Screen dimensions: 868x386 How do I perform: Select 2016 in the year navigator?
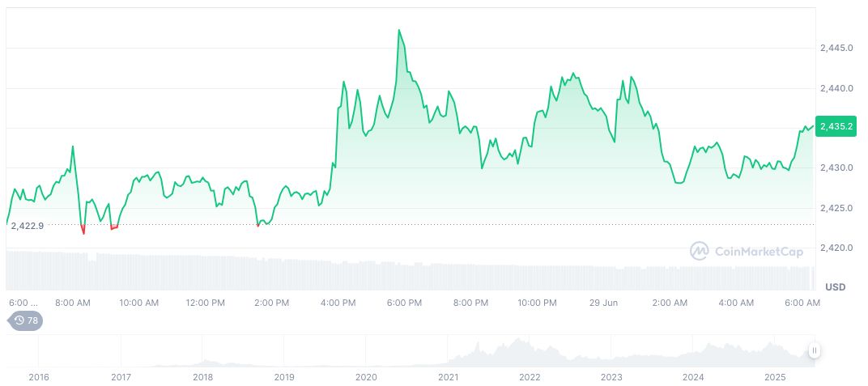[38, 377]
